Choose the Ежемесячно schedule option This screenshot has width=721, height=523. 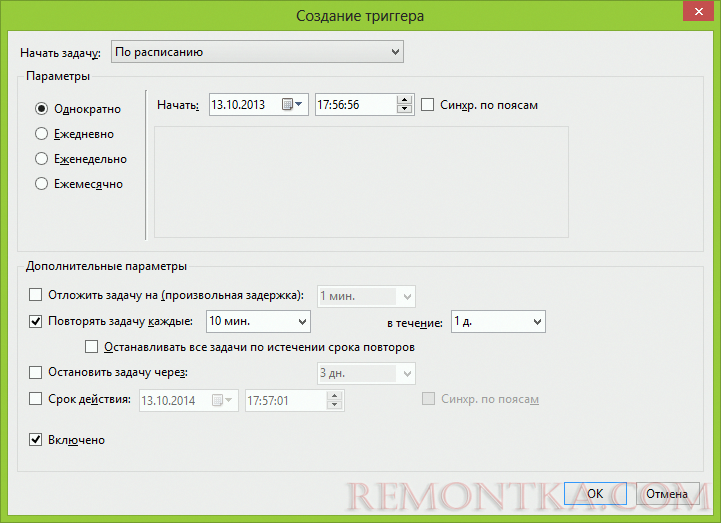pos(42,184)
